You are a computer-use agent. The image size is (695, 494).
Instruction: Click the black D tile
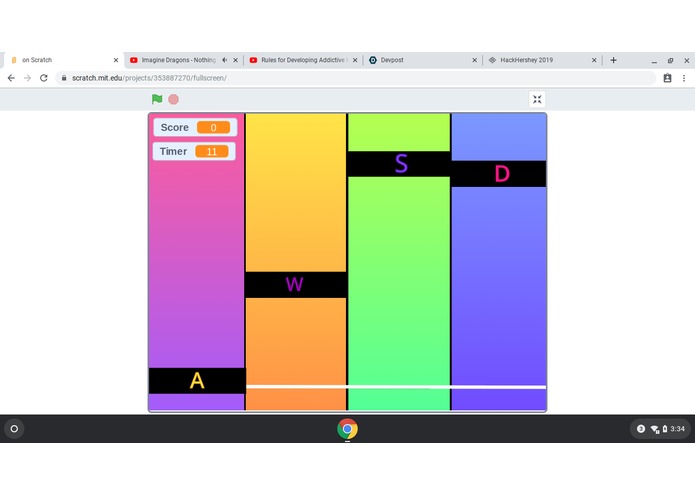point(499,174)
